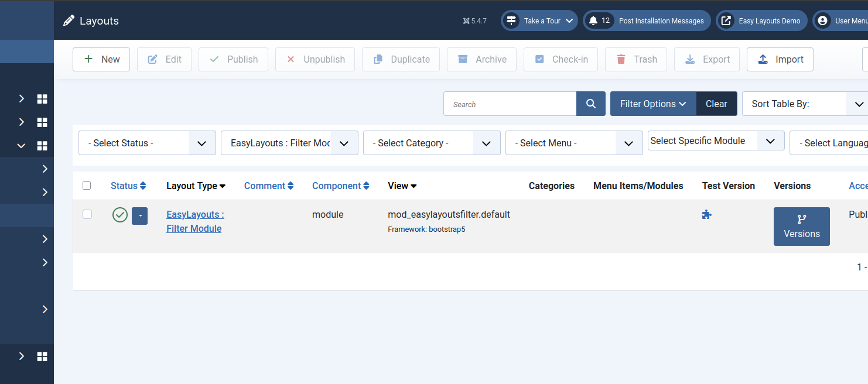Click the Edit toolbar button
This screenshot has height=384, width=868.
[x=164, y=59]
